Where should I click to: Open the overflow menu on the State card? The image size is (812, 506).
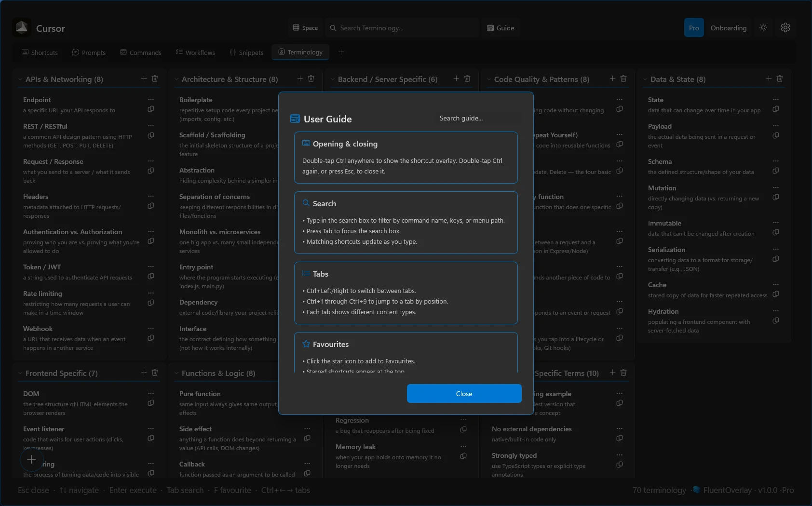776,99
